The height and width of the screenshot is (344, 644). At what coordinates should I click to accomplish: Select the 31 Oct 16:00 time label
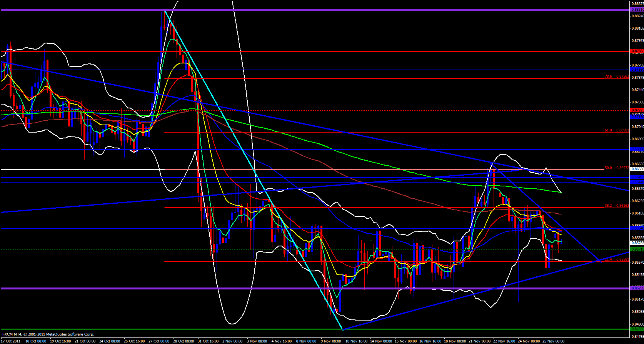pyautogui.click(x=208, y=341)
